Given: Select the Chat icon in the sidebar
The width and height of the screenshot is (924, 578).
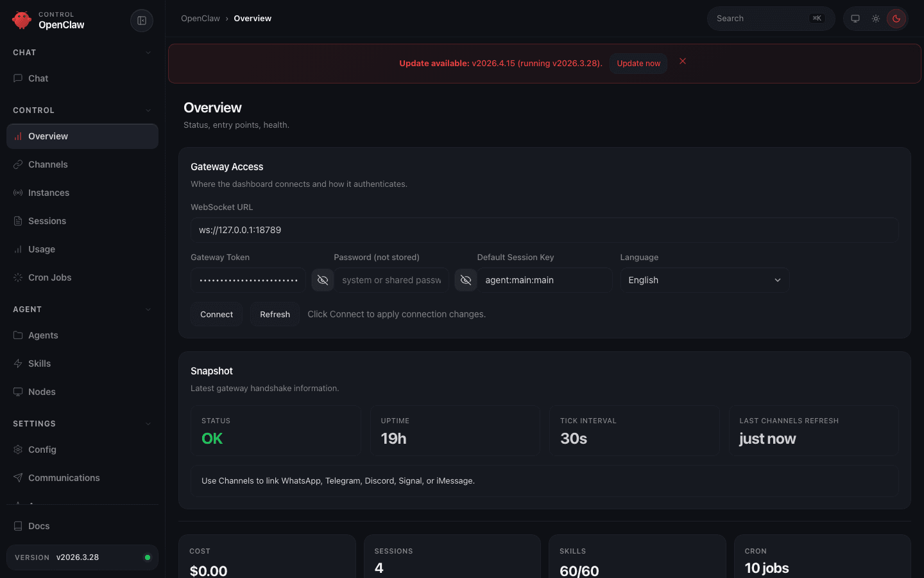Looking at the screenshot, I should pyautogui.click(x=19, y=78).
